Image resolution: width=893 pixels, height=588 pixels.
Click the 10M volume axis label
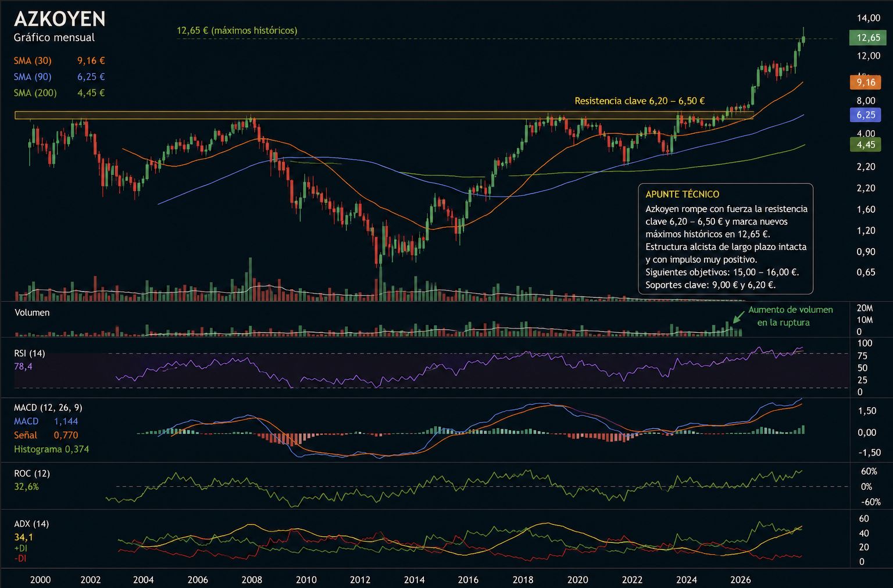pos(865,320)
